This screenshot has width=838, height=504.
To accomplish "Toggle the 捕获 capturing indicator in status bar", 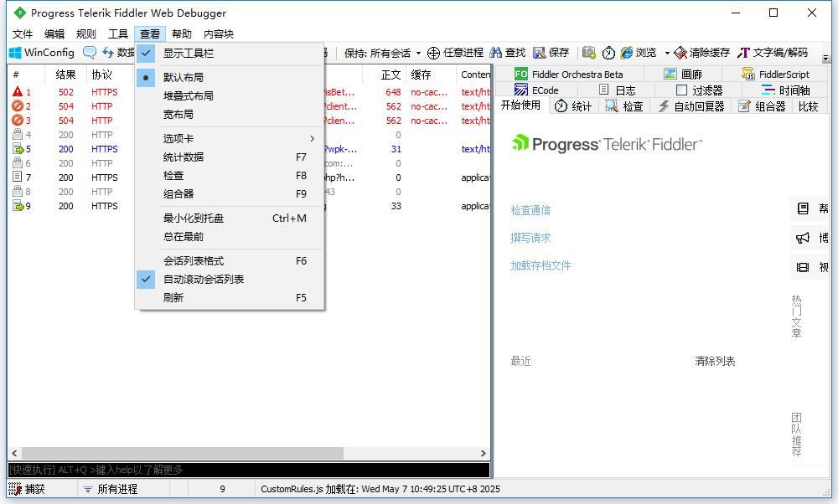I will click(28, 489).
